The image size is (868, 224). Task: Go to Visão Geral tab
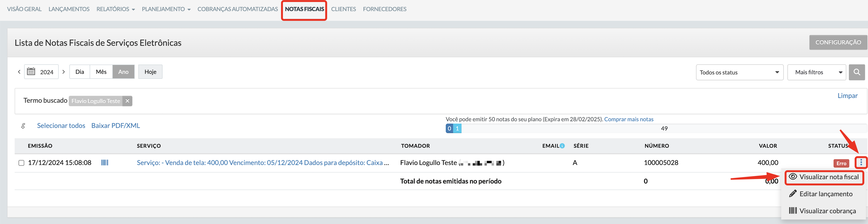pos(24,9)
